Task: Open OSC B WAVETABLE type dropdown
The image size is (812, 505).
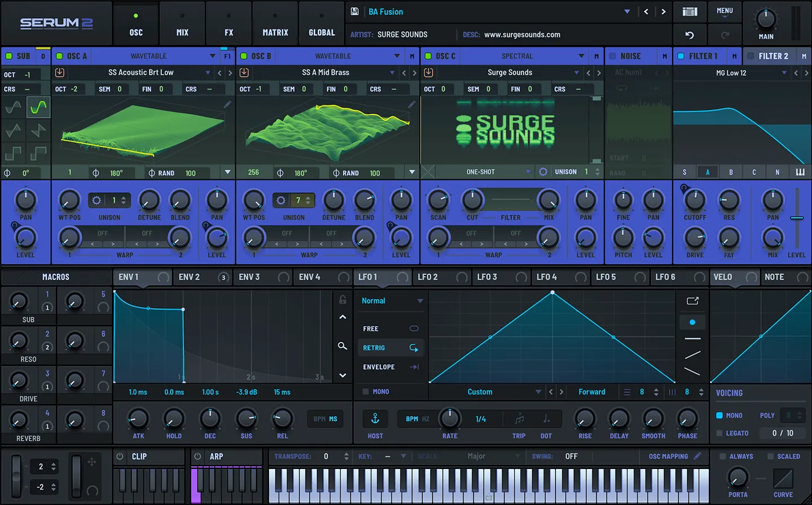Action: [x=397, y=56]
